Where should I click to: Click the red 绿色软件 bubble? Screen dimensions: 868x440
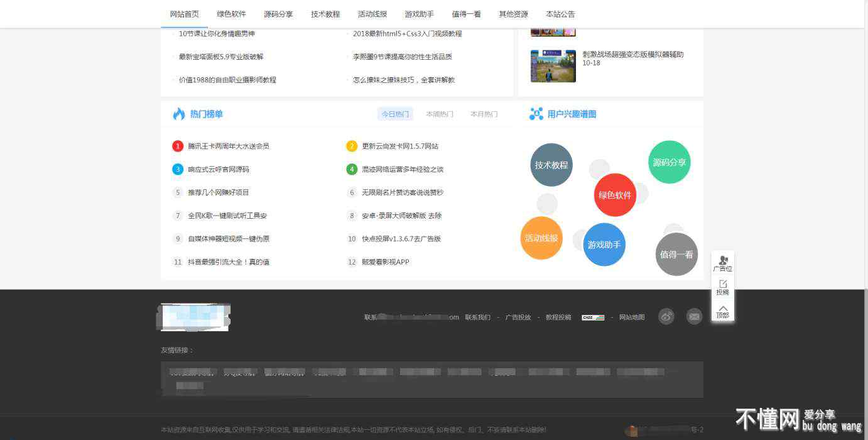615,195
